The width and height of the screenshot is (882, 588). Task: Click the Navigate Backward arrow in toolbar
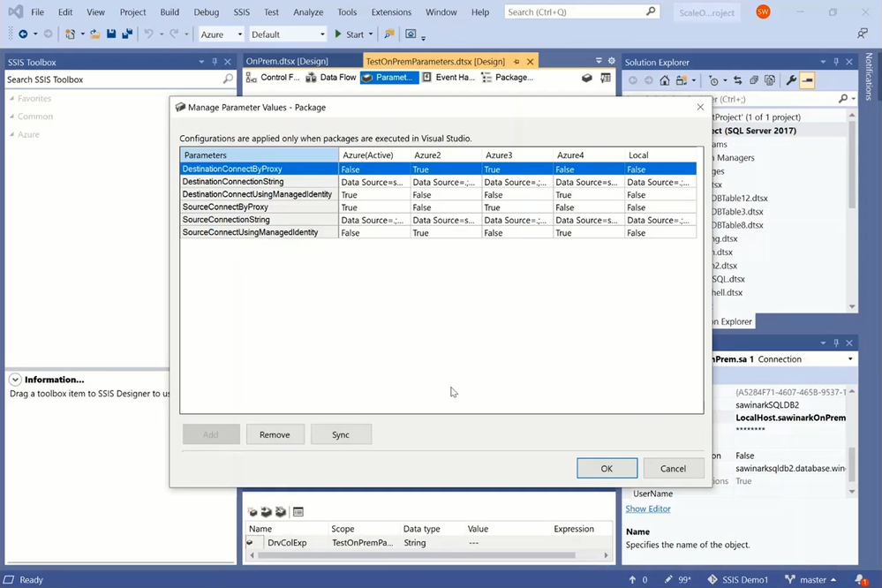point(23,34)
